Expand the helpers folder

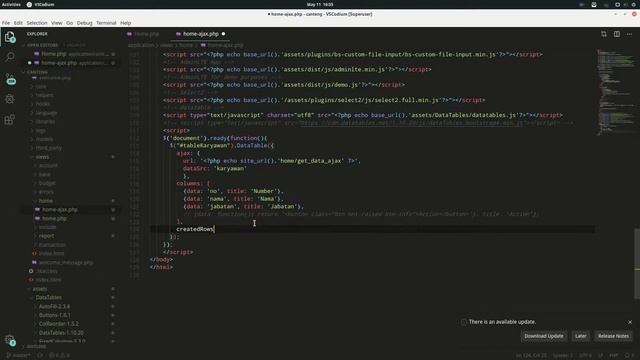point(44,95)
